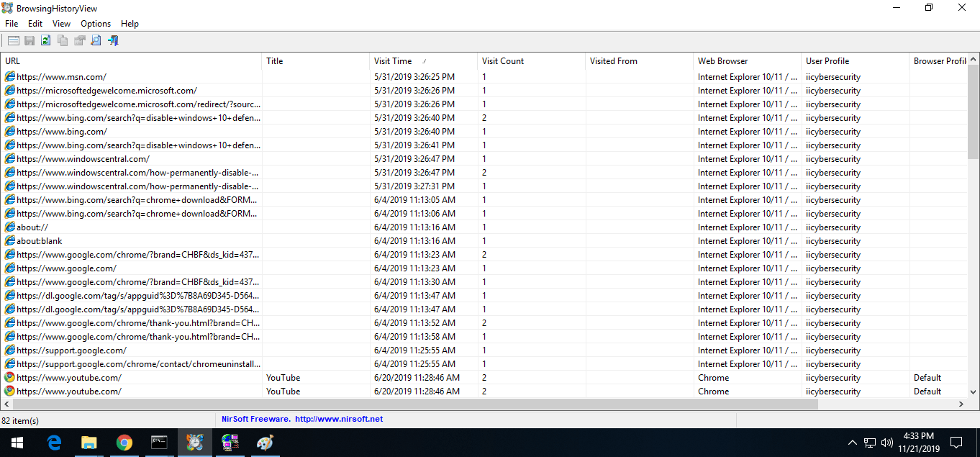Click the horizontal scrollbar thumb
This screenshot has height=457, width=980.
pos(415,404)
